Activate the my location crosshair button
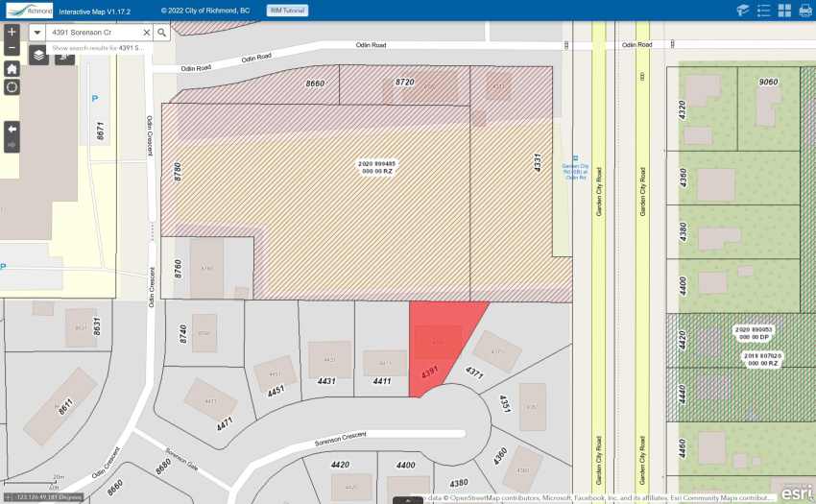This screenshot has height=504, width=816. [12, 87]
